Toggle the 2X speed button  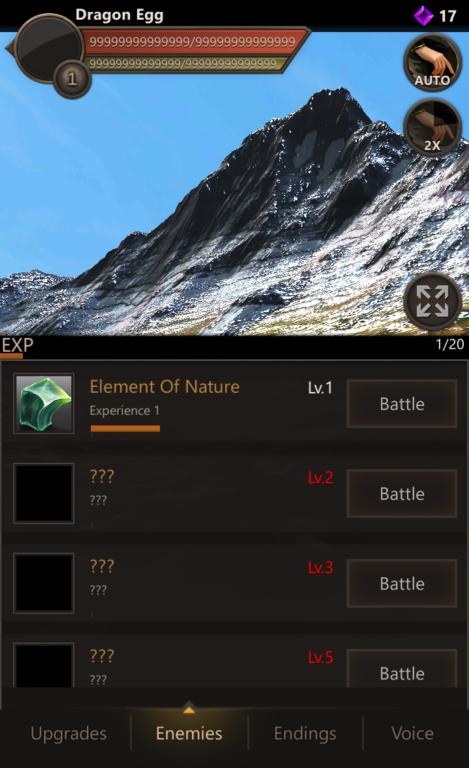click(432, 127)
